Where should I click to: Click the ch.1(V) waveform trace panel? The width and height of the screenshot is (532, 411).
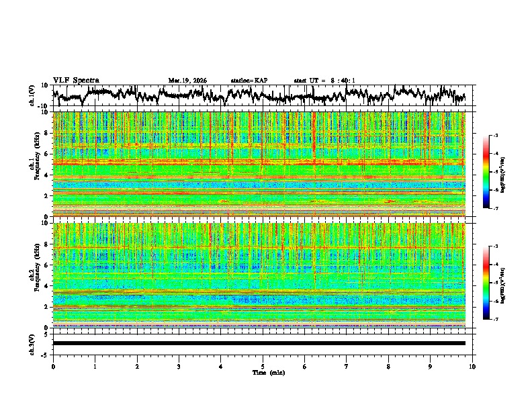[x=264, y=95]
